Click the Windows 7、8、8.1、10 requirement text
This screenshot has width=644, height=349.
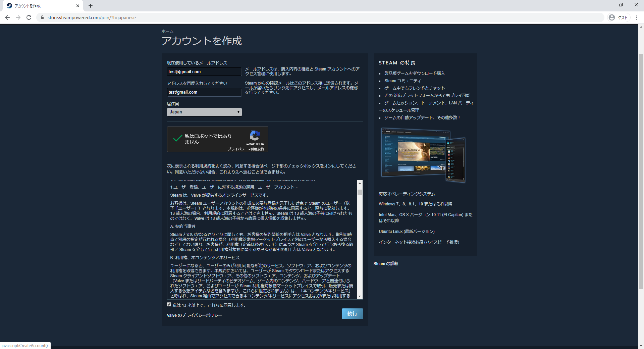(x=415, y=204)
